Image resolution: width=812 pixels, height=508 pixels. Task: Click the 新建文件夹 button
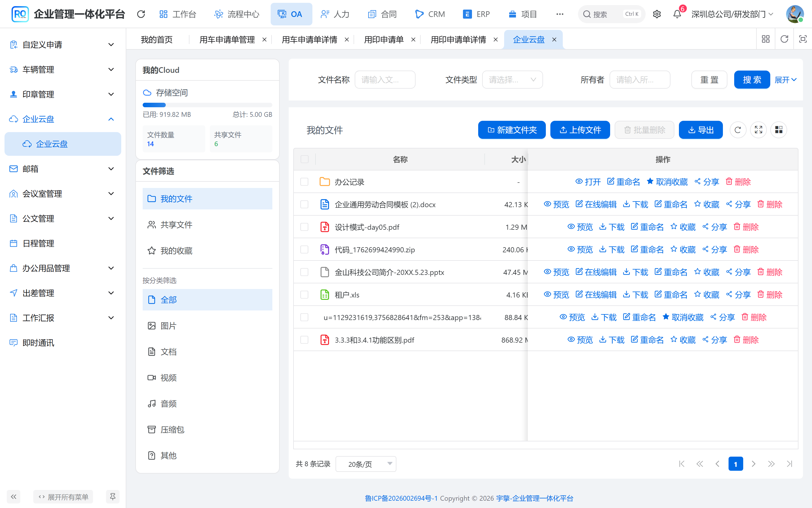(x=512, y=130)
